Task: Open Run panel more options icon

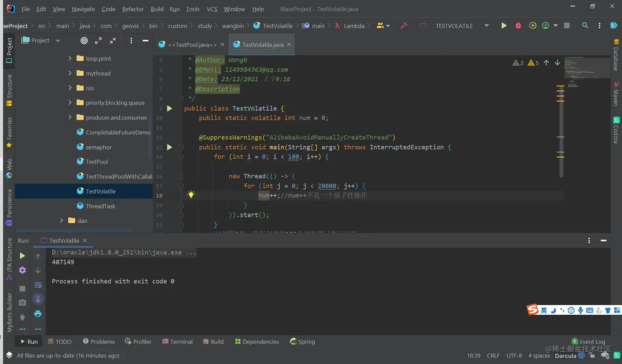Action: (x=589, y=240)
